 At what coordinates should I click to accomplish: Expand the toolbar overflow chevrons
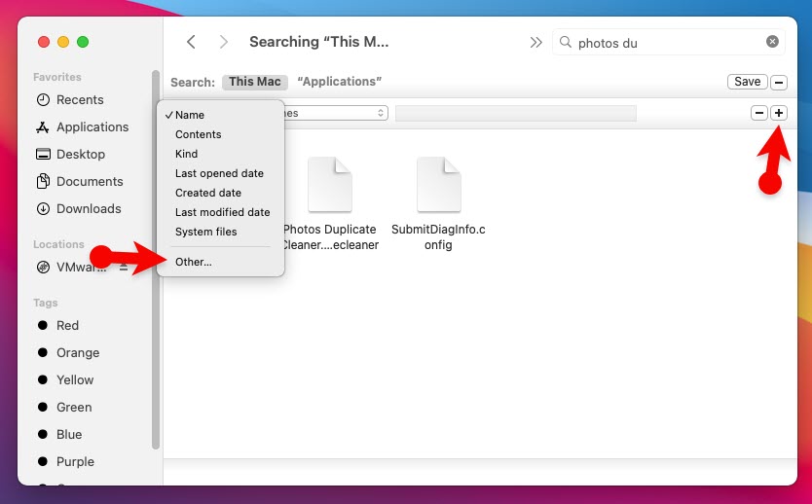click(x=535, y=42)
